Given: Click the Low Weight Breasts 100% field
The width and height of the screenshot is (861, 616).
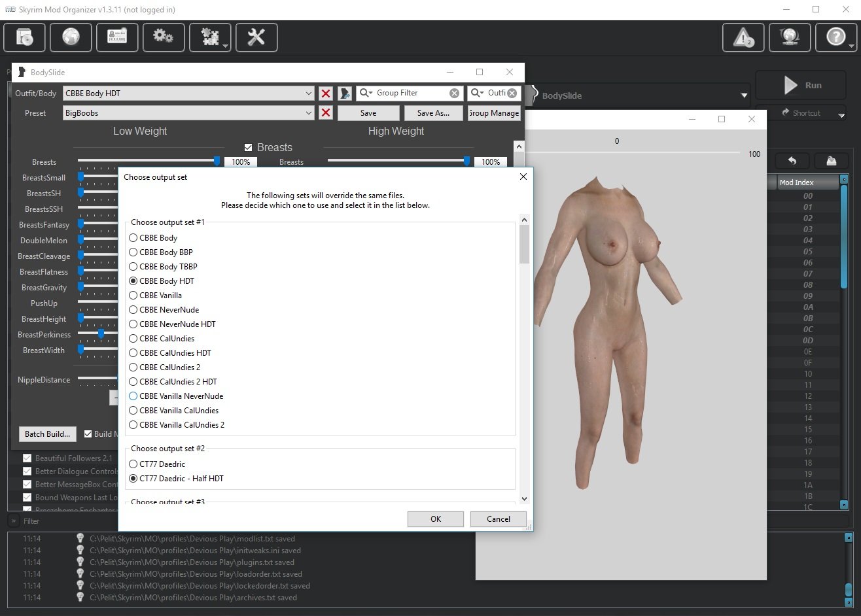Looking at the screenshot, I should point(241,162).
